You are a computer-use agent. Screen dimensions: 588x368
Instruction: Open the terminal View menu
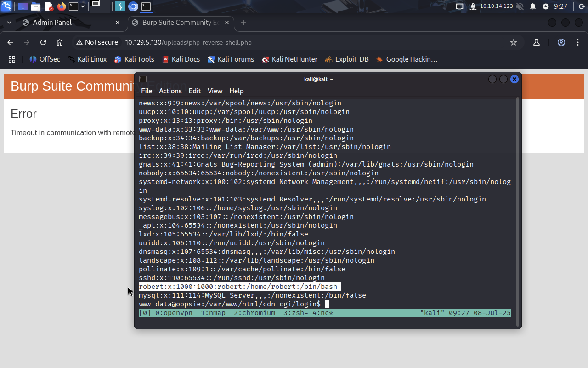coord(215,91)
